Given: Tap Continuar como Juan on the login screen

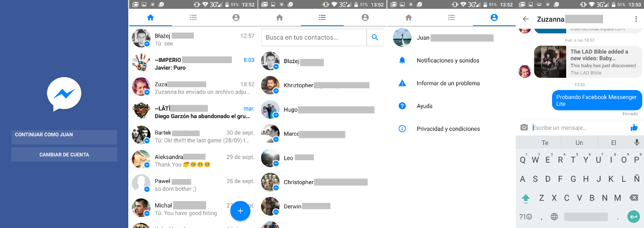Looking at the screenshot, I should pos(64,137).
